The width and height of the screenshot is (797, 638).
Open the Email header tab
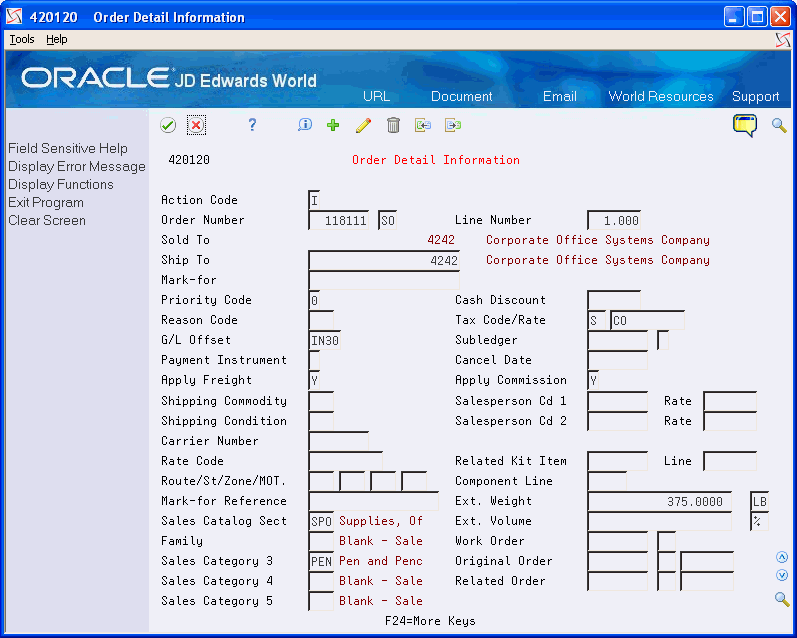(x=560, y=96)
